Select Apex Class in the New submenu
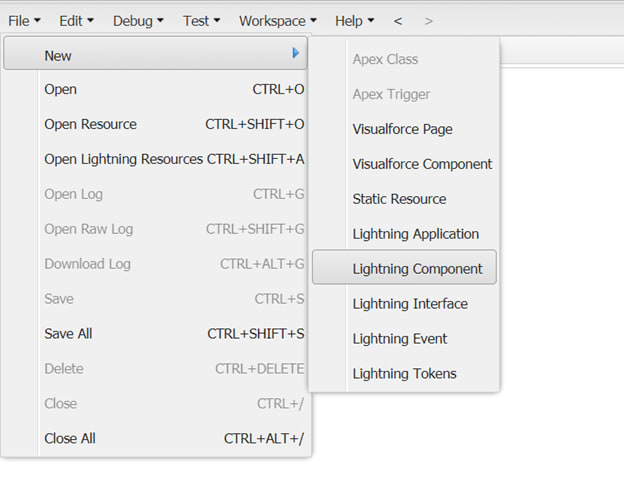 point(404,59)
